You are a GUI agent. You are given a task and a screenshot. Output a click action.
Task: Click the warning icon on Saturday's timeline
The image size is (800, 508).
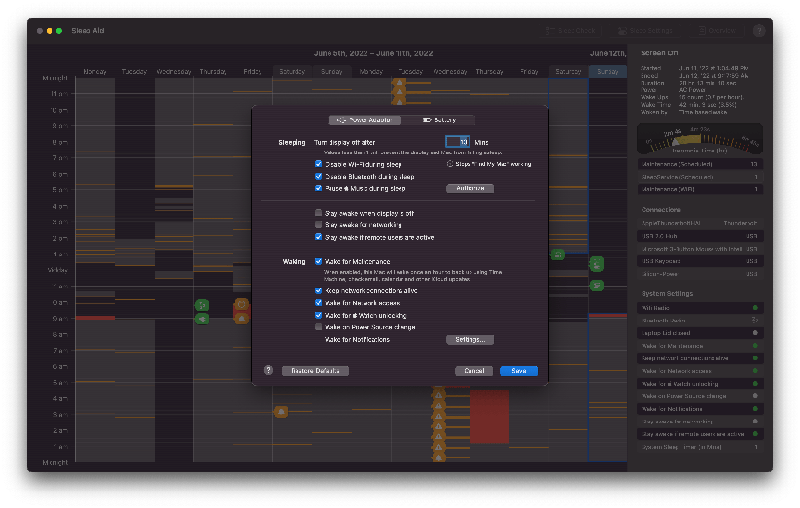281,412
